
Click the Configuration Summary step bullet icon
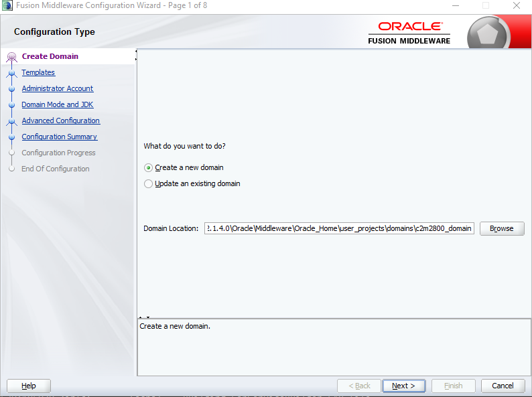12,137
